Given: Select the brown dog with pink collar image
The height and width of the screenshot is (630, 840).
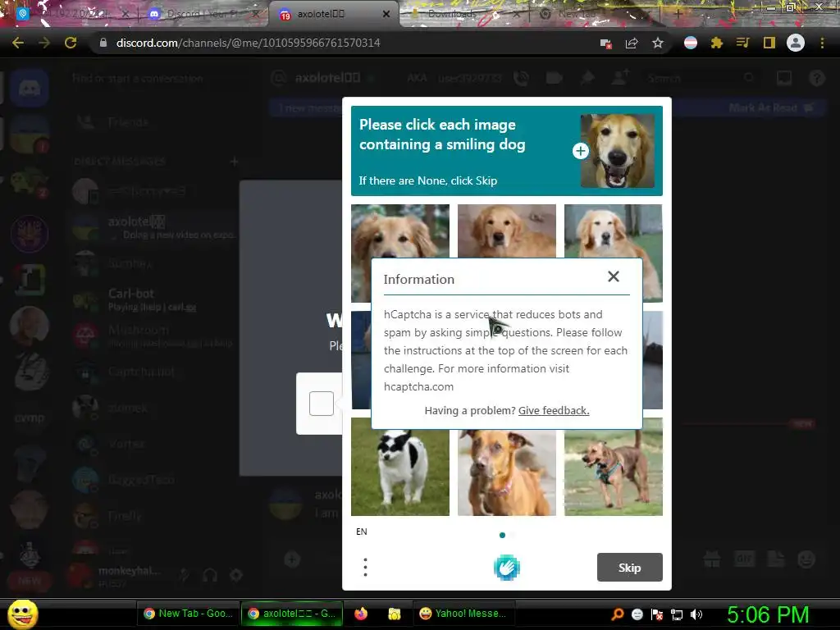Looking at the screenshot, I should click(507, 472).
